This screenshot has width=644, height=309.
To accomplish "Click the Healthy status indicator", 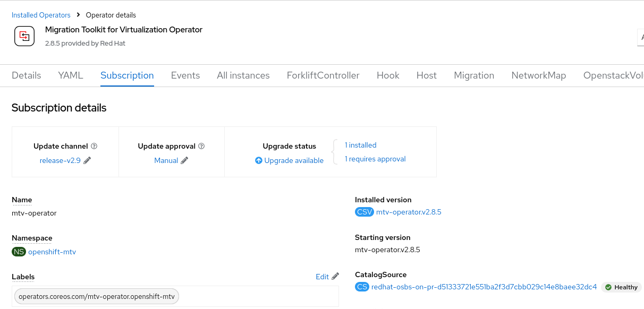I will coord(622,287).
